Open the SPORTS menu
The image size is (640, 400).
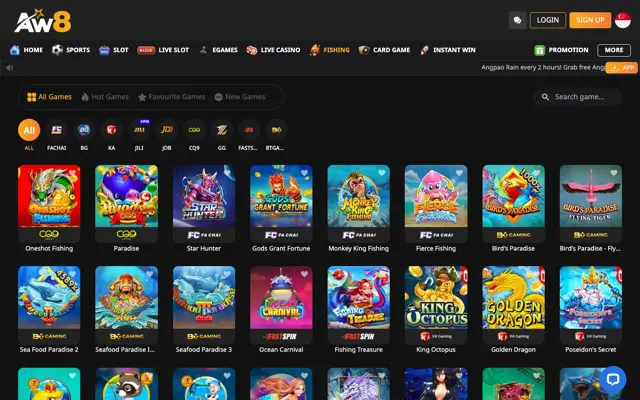click(71, 50)
